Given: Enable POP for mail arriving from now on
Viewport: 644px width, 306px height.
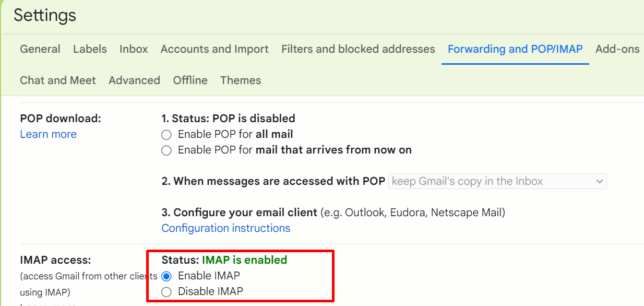Looking at the screenshot, I should (x=166, y=150).
